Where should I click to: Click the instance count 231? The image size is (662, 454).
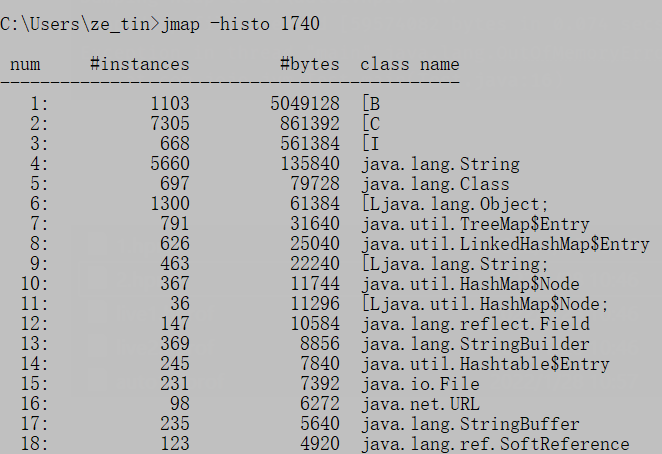[x=175, y=383]
